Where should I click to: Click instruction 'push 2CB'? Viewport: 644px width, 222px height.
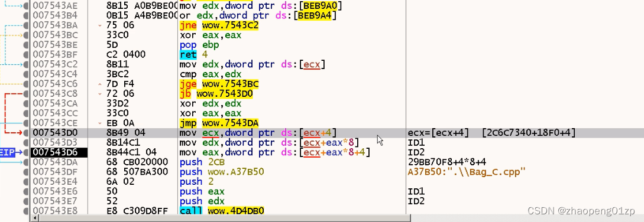point(202,162)
